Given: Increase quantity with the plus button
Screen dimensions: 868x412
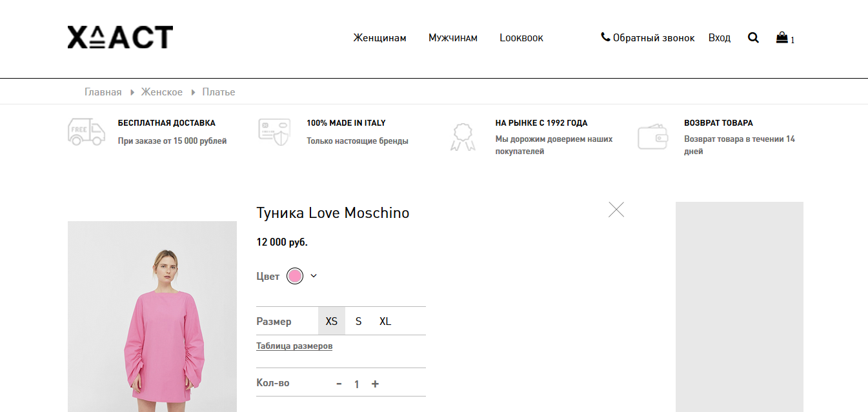Looking at the screenshot, I should [375, 384].
